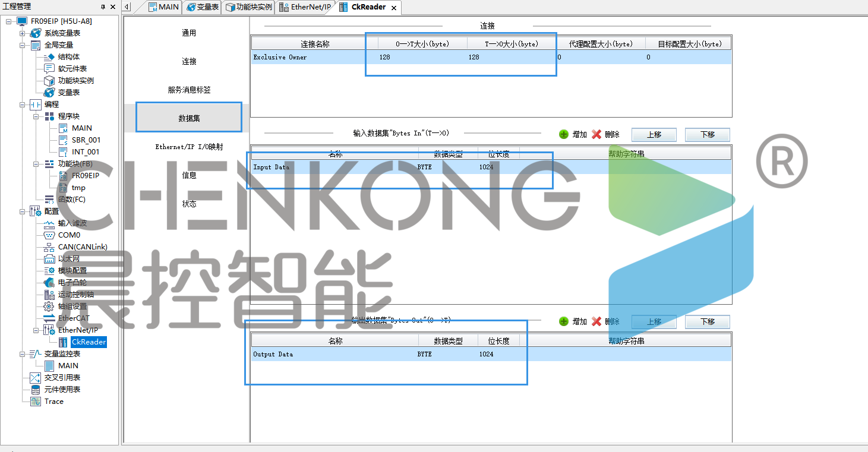Select the 功能块实例 icon in project tree
The width and height of the screenshot is (868, 452).
coord(49,81)
